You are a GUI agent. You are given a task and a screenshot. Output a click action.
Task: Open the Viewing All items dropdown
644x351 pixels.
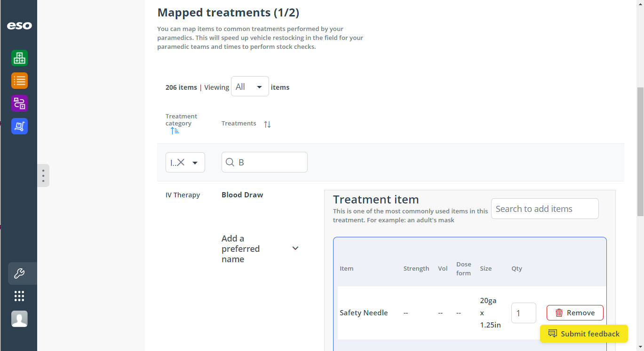[x=249, y=87]
